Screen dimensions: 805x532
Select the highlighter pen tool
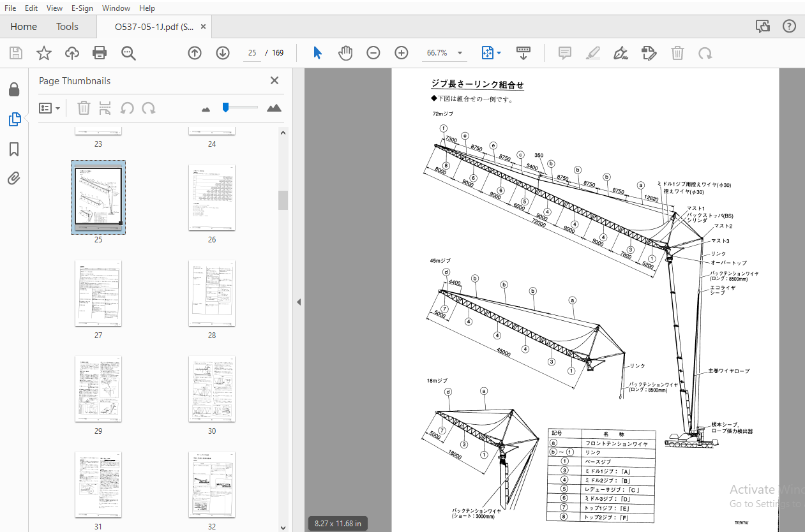tap(593, 53)
